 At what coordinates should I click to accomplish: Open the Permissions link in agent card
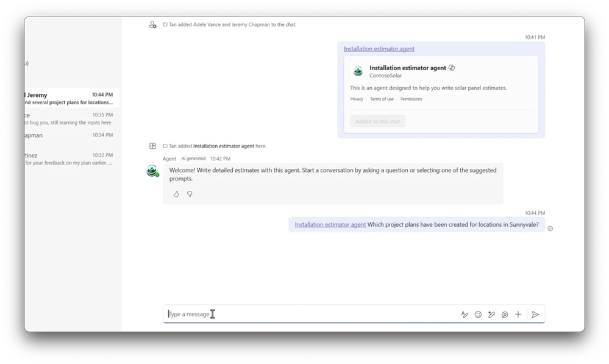click(411, 99)
